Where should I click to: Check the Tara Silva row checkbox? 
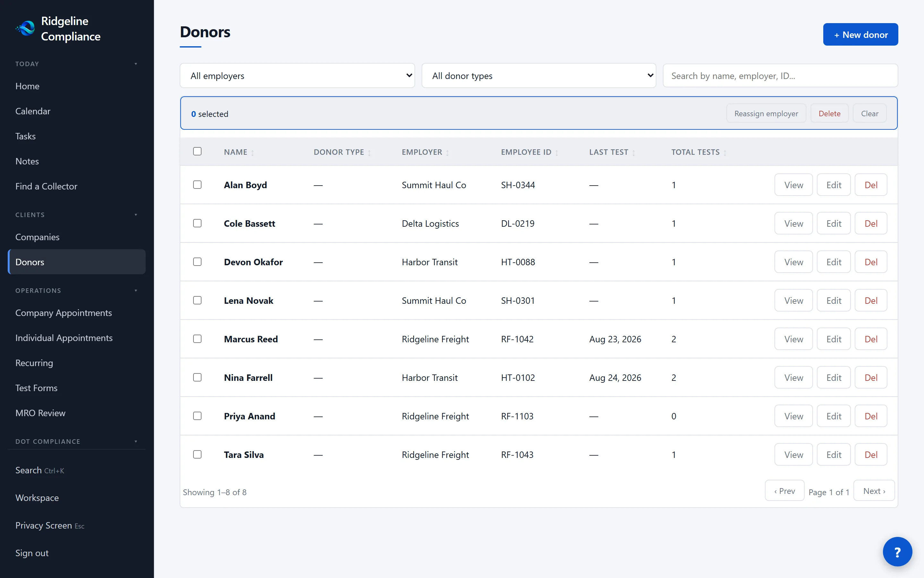[x=197, y=454]
